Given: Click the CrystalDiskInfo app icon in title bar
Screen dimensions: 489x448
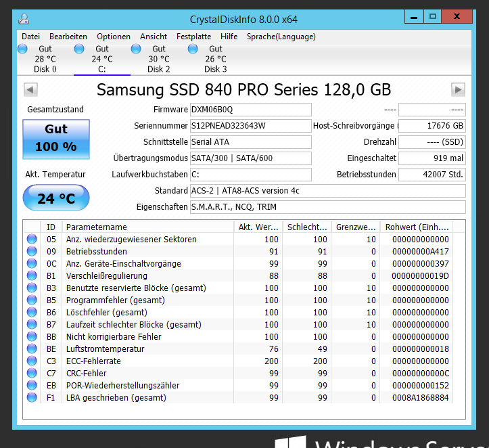Looking at the screenshot, I should pyautogui.click(x=24, y=20).
